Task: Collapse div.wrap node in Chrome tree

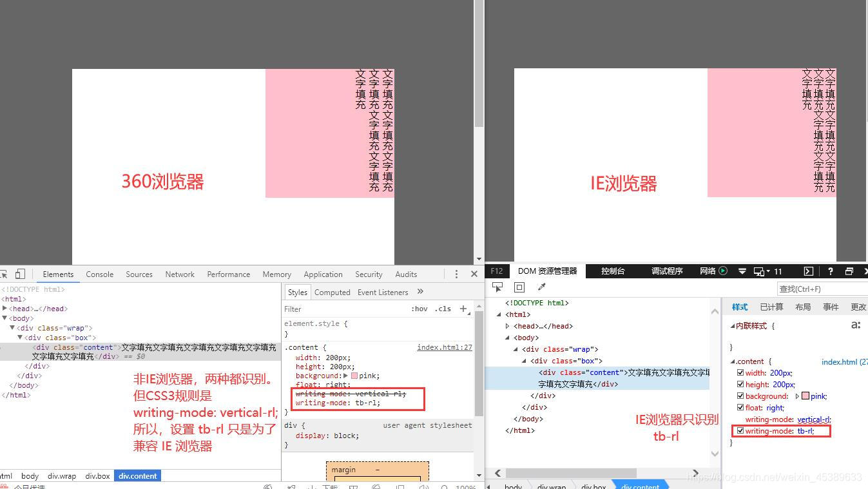Action: tap(13, 327)
